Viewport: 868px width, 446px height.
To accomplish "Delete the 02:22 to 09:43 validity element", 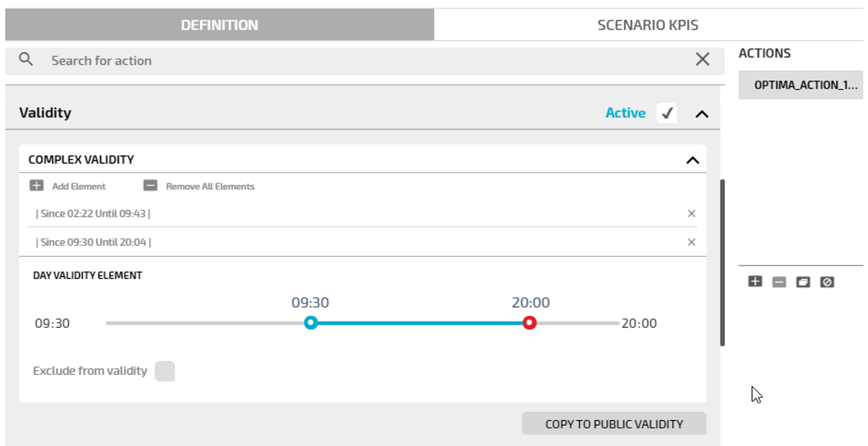I will pyautogui.click(x=692, y=214).
